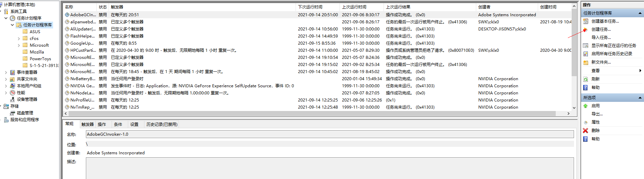
Task: Expand the Microsoft folder node
Action: tap(19, 45)
